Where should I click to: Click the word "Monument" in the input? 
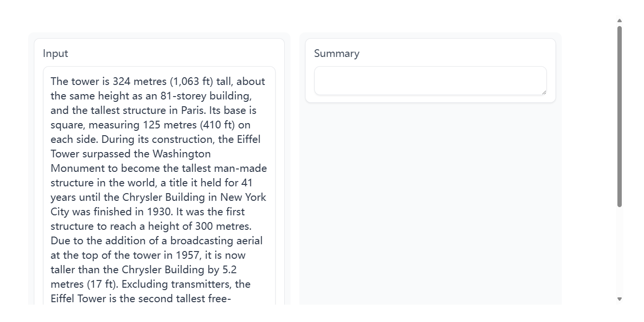coord(77,168)
